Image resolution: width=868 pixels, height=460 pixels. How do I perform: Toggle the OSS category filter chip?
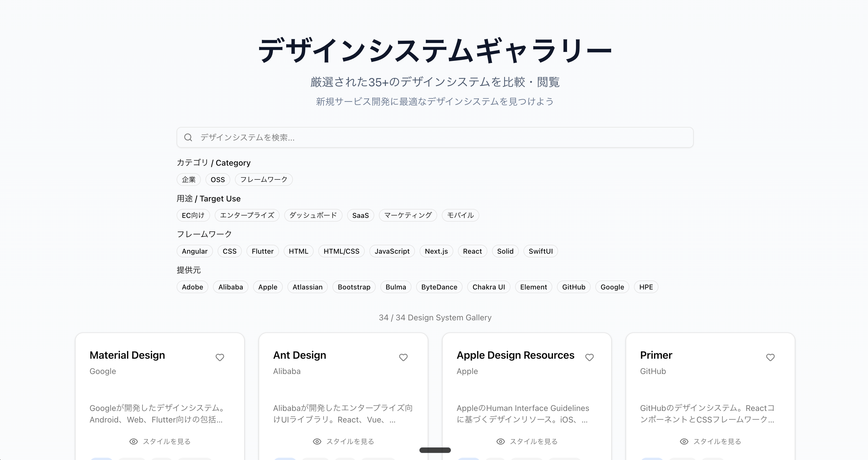[x=218, y=179]
